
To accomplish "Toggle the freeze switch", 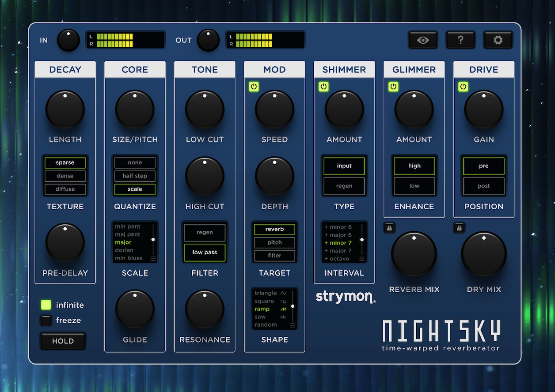I will 46,320.
